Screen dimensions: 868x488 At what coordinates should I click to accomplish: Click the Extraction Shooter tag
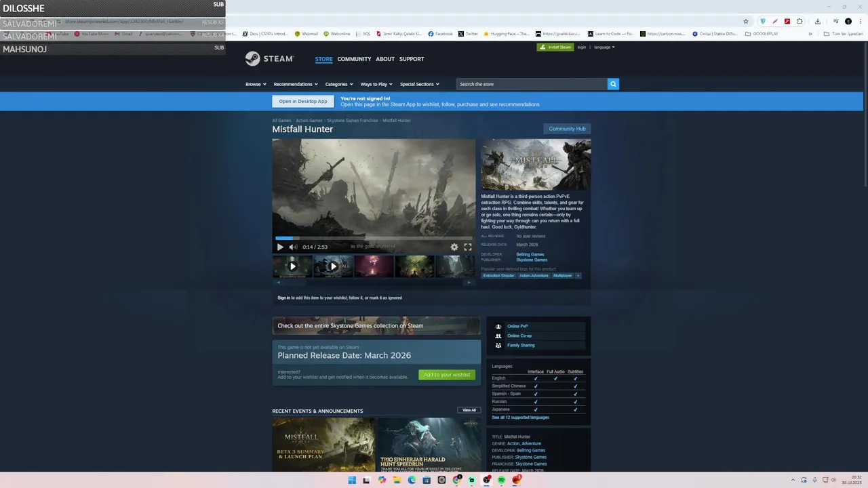tap(498, 276)
